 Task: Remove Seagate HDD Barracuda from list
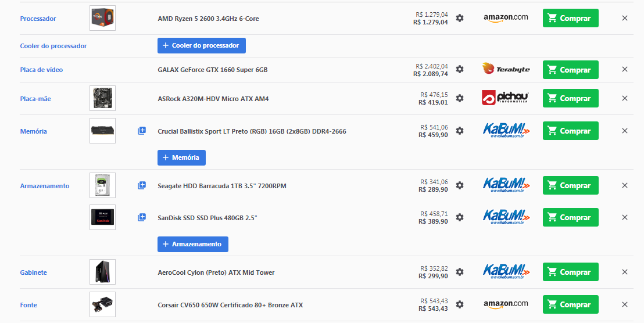[625, 185]
